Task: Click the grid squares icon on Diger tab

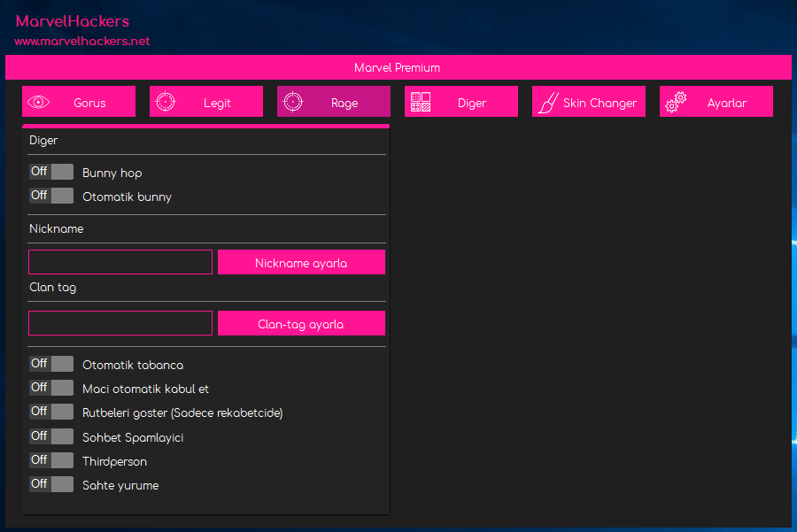Action: pyautogui.click(x=421, y=102)
